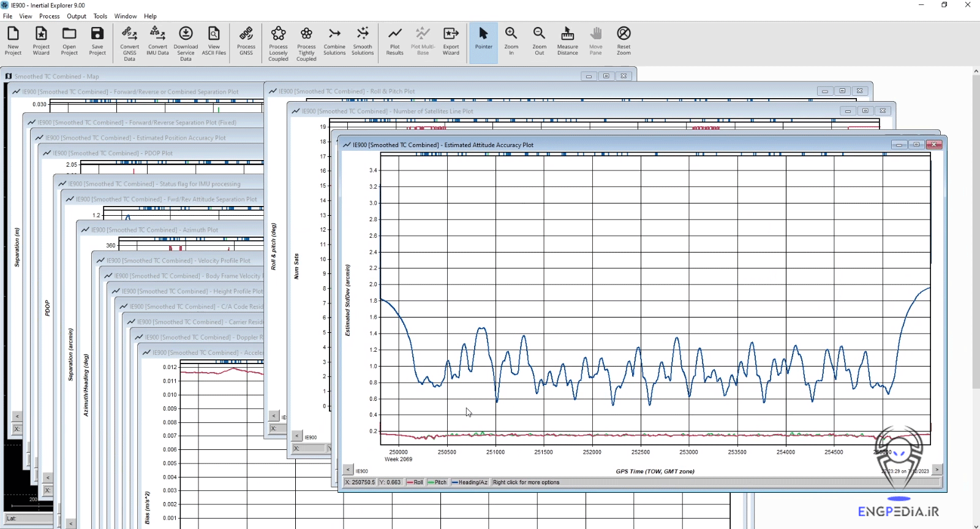Activate the Azimuth Plot window title bar

click(x=154, y=230)
